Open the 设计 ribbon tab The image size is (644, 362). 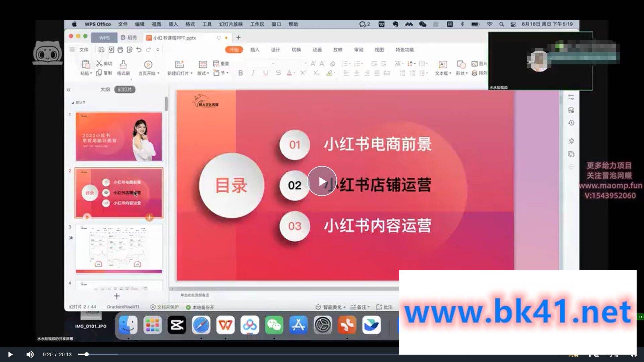coord(275,50)
